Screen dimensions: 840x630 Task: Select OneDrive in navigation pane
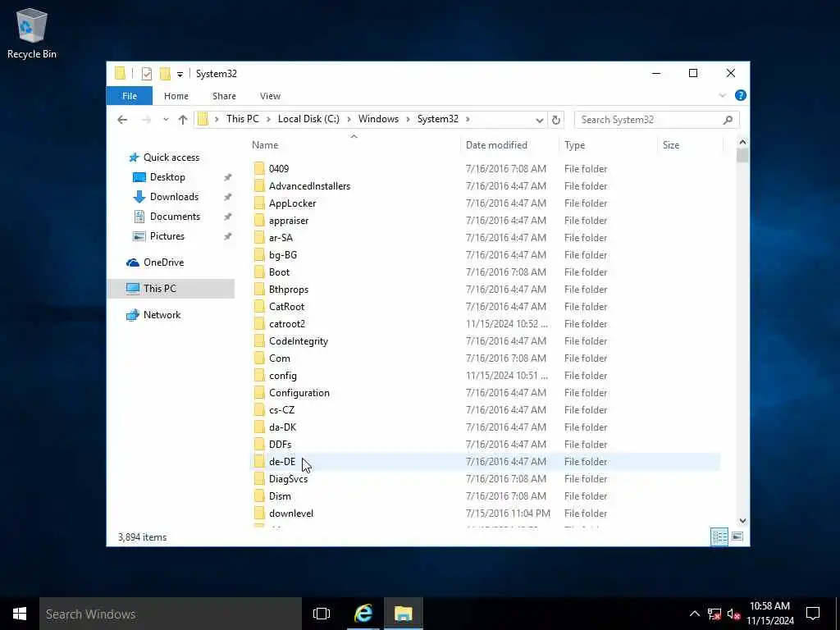[155, 262]
